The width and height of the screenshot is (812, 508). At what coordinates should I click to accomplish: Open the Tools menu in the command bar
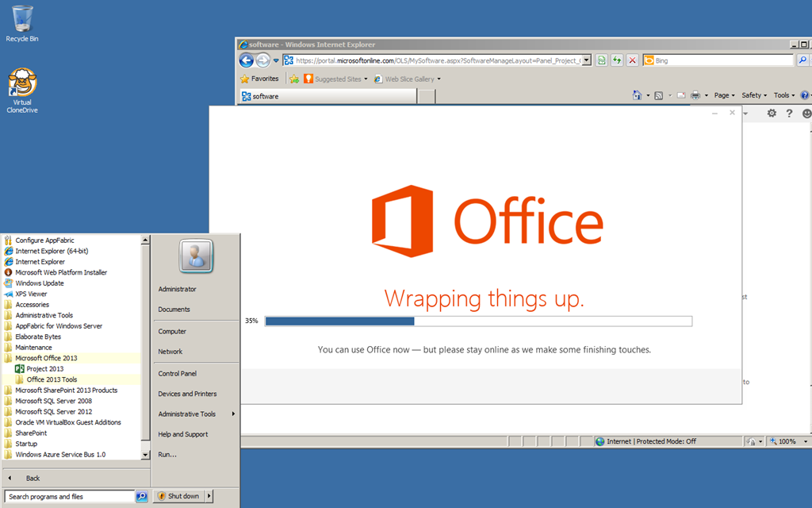(x=784, y=95)
